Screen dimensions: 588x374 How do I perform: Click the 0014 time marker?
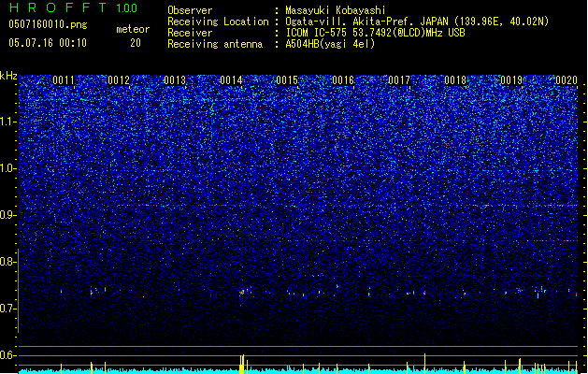pyautogui.click(x=231, y=80)
